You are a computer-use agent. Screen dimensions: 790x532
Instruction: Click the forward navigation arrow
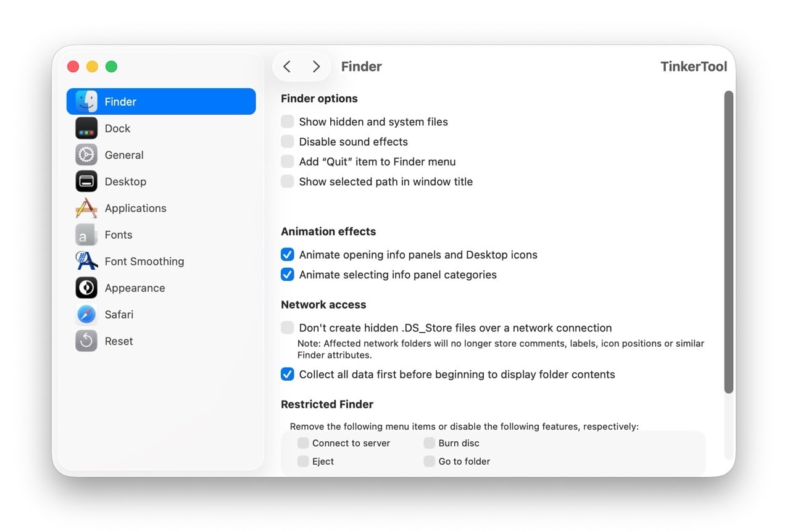tap(316, 66)
